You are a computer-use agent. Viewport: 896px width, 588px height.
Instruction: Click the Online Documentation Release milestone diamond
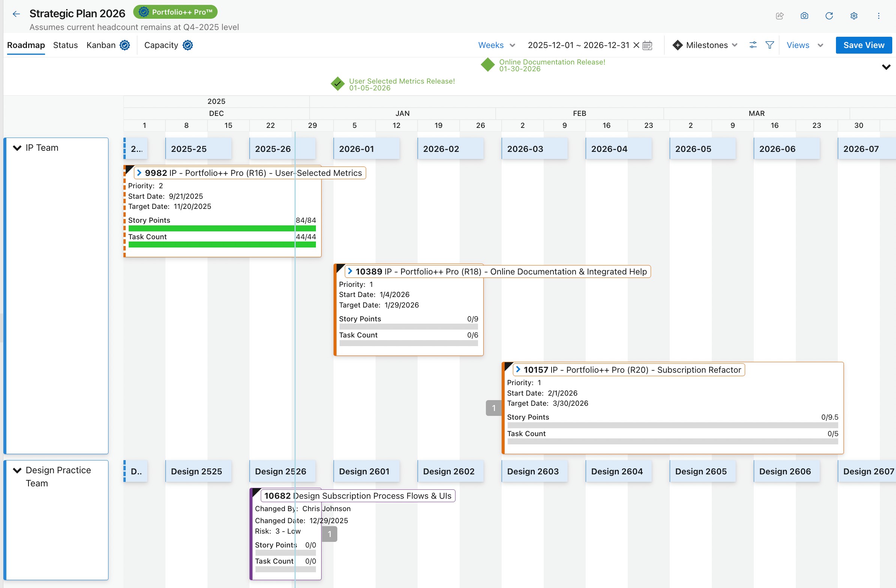[487, 65]
